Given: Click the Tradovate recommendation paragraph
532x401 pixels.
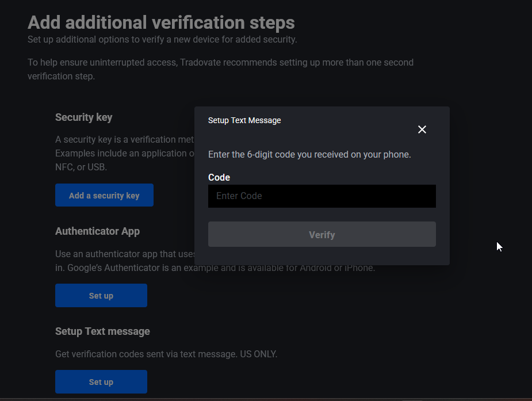Looking at the screenshot, I should tap(220, 69).
